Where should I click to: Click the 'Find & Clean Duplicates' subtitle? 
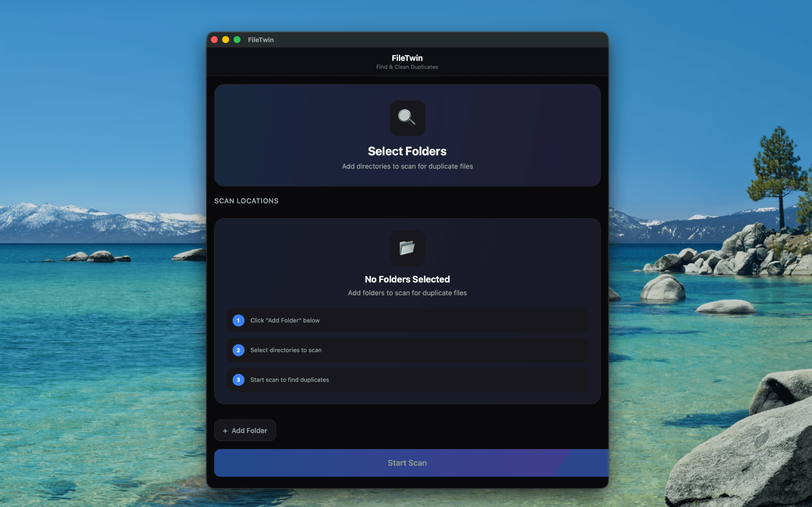(x=407, y=67)
